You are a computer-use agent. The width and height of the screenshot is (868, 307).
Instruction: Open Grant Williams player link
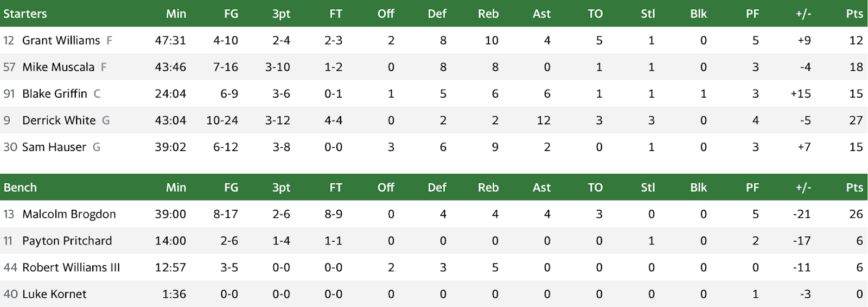(61, 40)
